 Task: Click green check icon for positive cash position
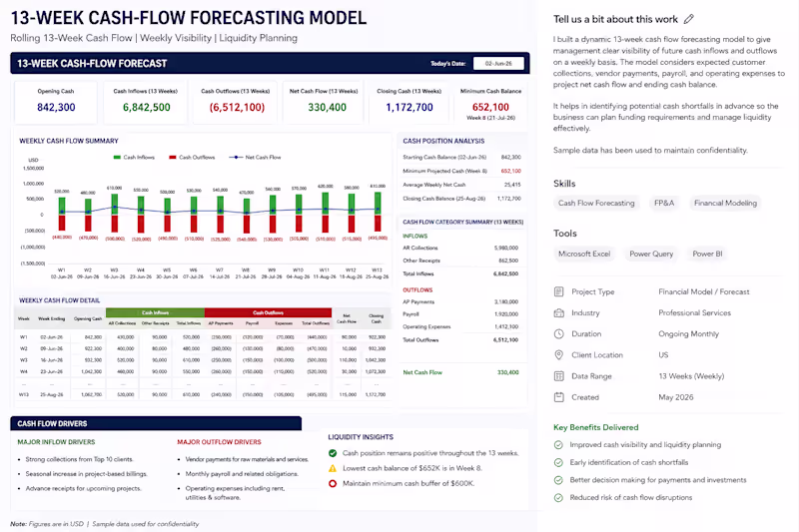(x=333, y=453)
